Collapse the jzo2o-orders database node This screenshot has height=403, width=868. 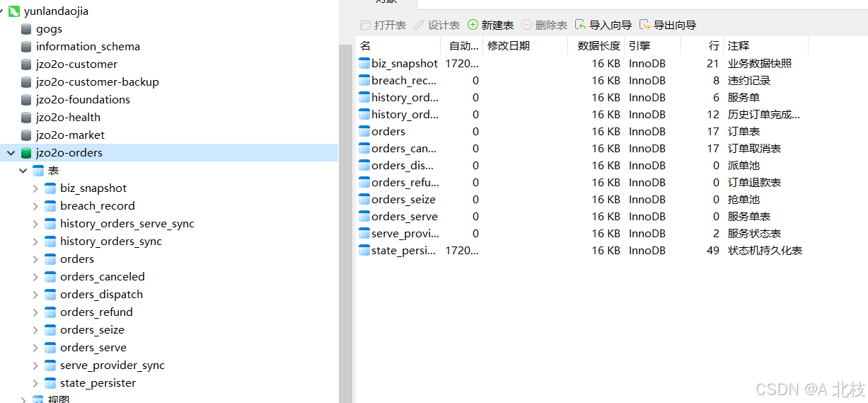(11, 153)
